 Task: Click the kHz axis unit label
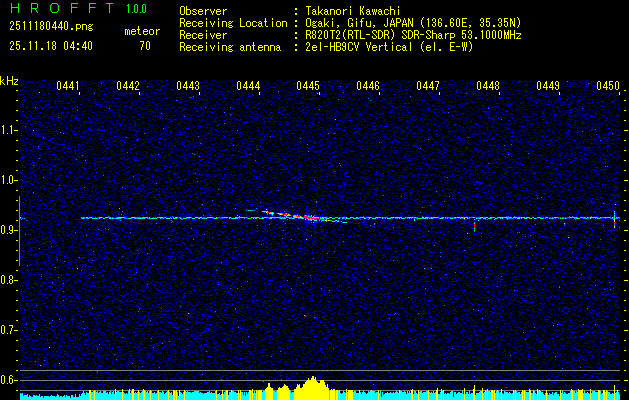click(9, 81)
